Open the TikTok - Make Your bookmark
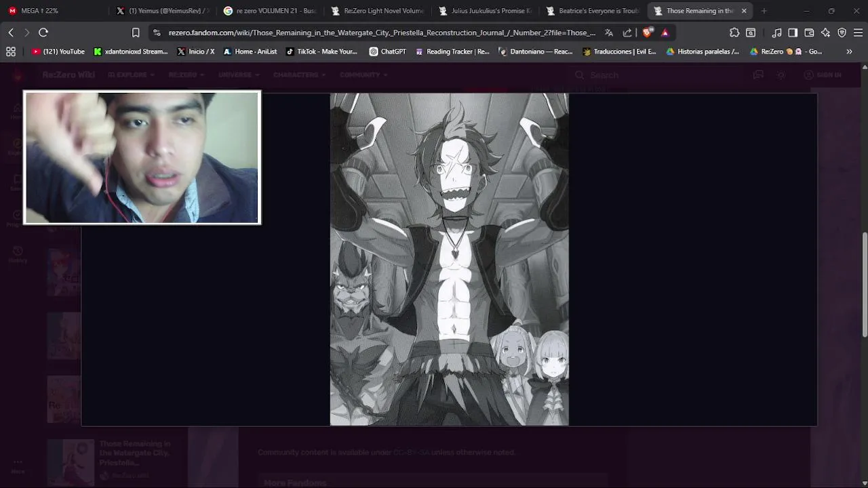 (322, 52)
